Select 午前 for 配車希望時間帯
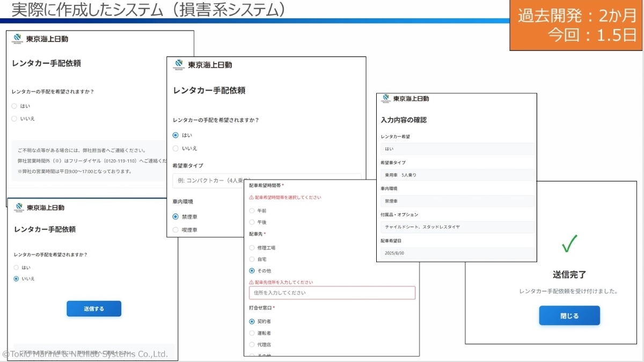This screenshot has width=644, height=362. (x=252, y=211)
